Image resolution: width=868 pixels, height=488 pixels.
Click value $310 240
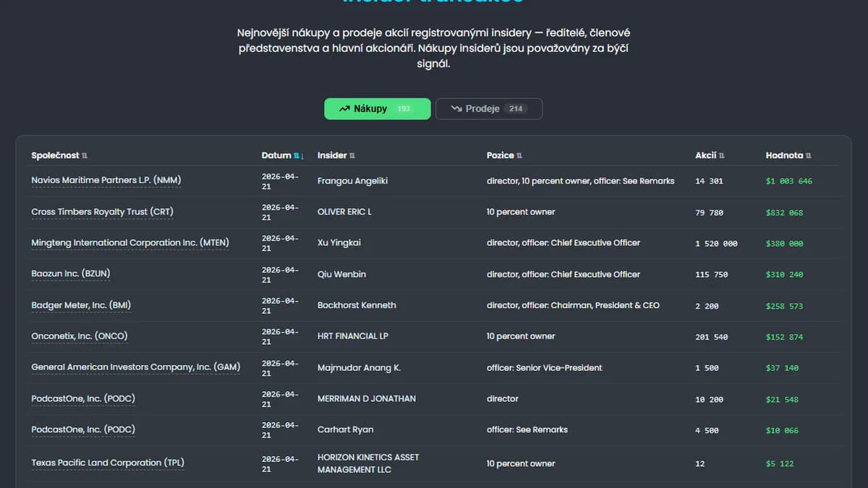(x=784, y=275)
